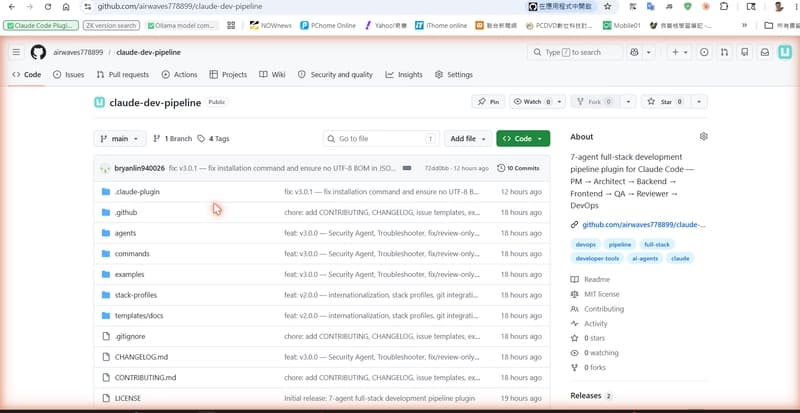The image size is (800, 413).
Task: Open pull requests shortcut icon in header
Action: tap(724, 52)
